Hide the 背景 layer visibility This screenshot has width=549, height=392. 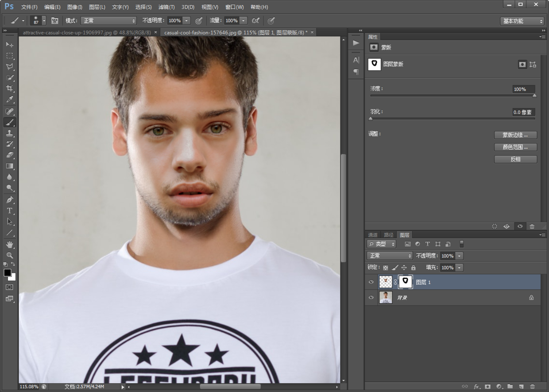tap(371, 298)
